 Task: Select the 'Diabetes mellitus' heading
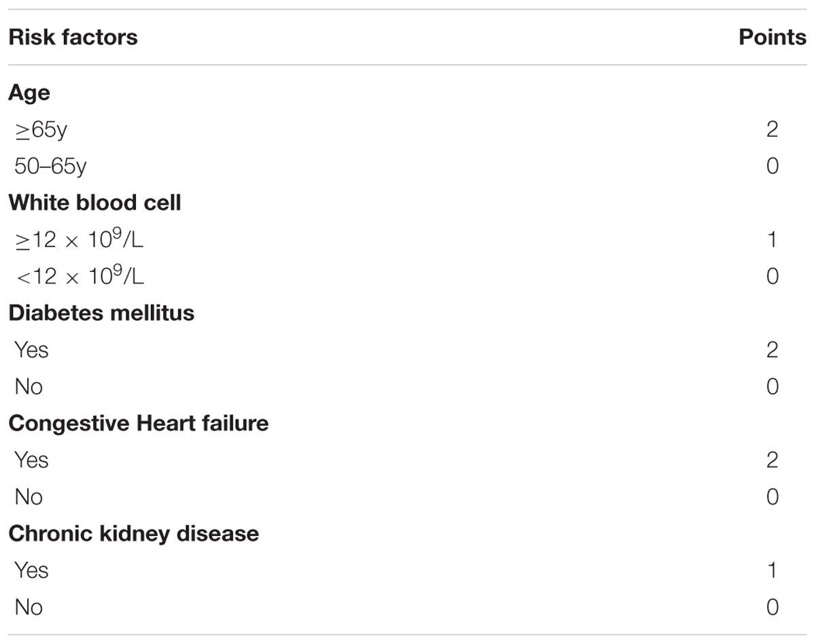click(101, 313)
